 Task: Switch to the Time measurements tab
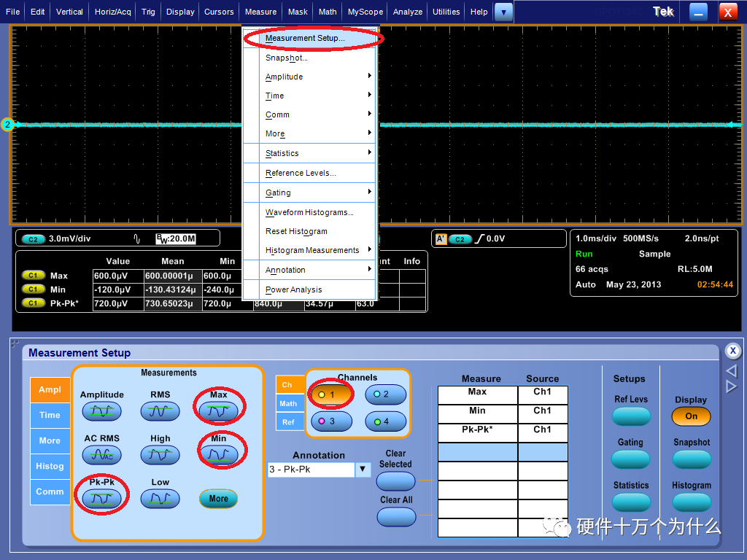[x=50, y=415]
